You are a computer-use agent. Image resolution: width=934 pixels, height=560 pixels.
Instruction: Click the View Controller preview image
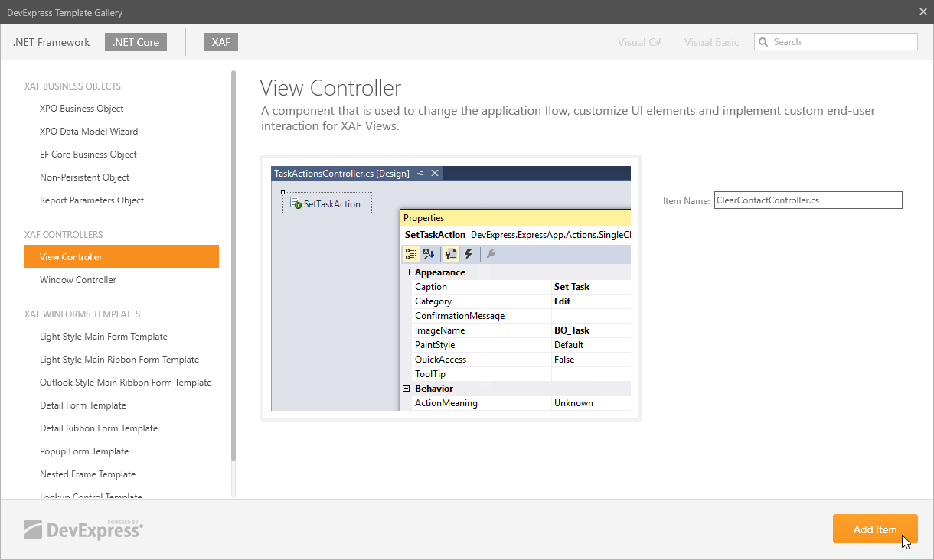pos(451,288)
